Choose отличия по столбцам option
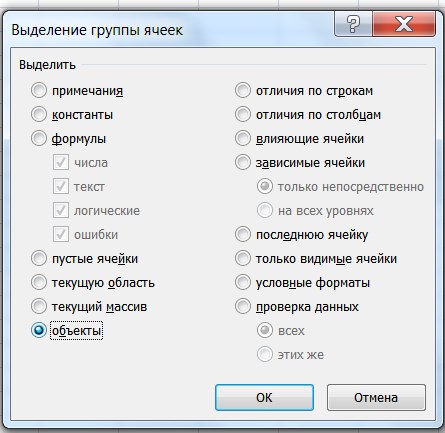The height and width of the screenshot is (433, 445). point(243,114)
